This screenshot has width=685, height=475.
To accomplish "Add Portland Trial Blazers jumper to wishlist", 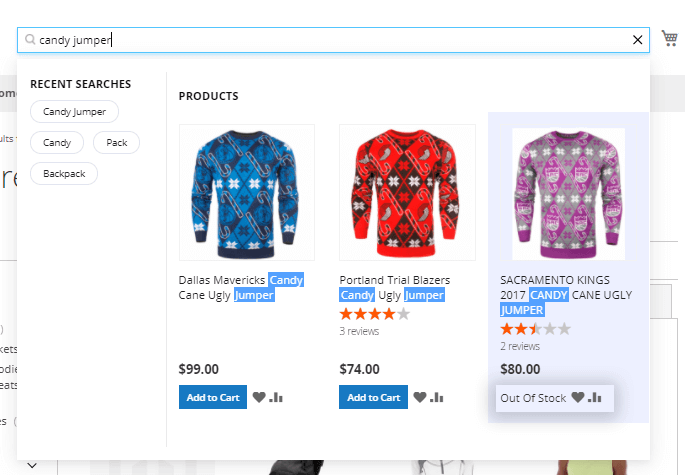I will pyautogui.click(x=420, y=397).
